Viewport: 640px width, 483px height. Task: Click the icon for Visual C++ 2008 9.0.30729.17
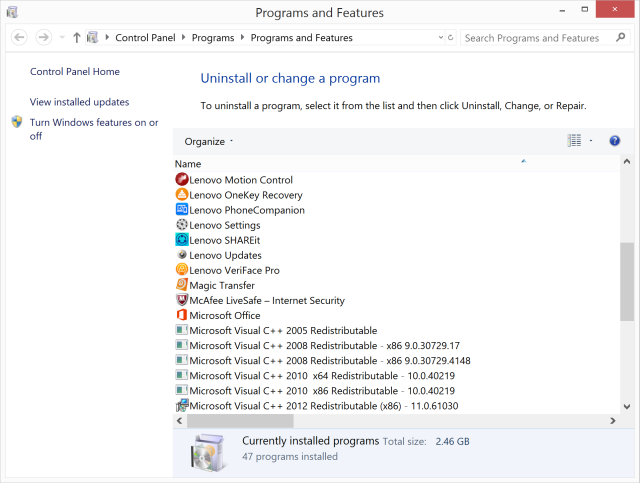coord(182,345)
